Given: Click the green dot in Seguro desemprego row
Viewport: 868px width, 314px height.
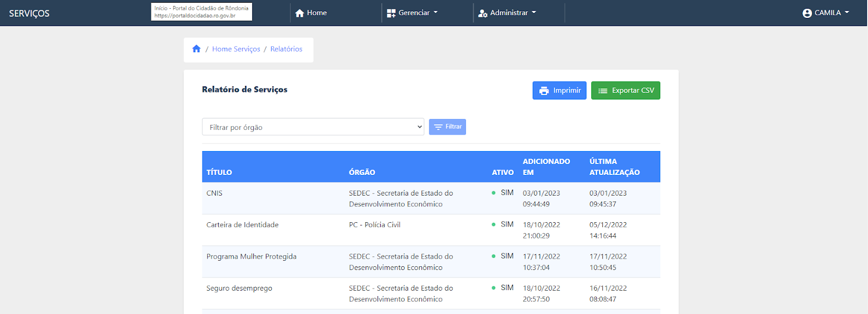Looking at the screenshot, I should (x=494, y=288).
